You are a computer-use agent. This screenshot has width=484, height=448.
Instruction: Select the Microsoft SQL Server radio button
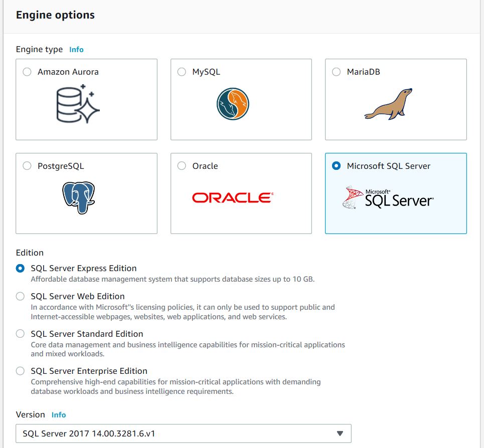[336, 166]
